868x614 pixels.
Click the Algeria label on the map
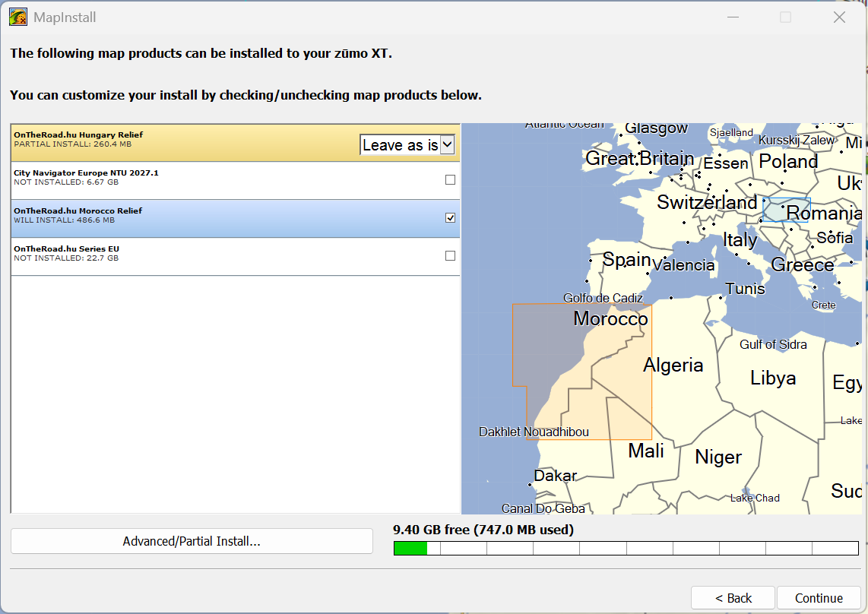click(673, 366)
